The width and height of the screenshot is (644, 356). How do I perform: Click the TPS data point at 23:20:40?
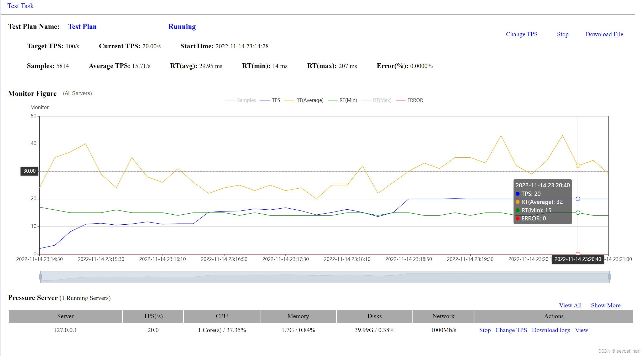[x=578, y=199]
